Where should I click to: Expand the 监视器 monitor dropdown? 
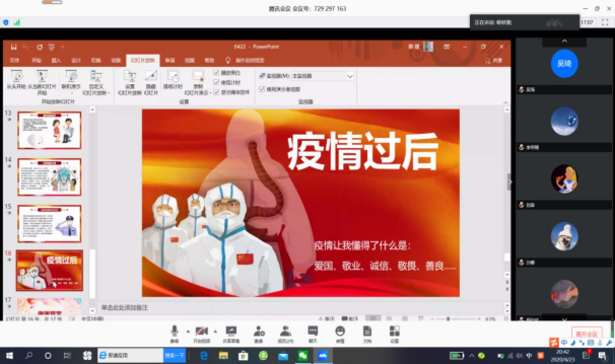pyautogui.click(x=349, y=76)
